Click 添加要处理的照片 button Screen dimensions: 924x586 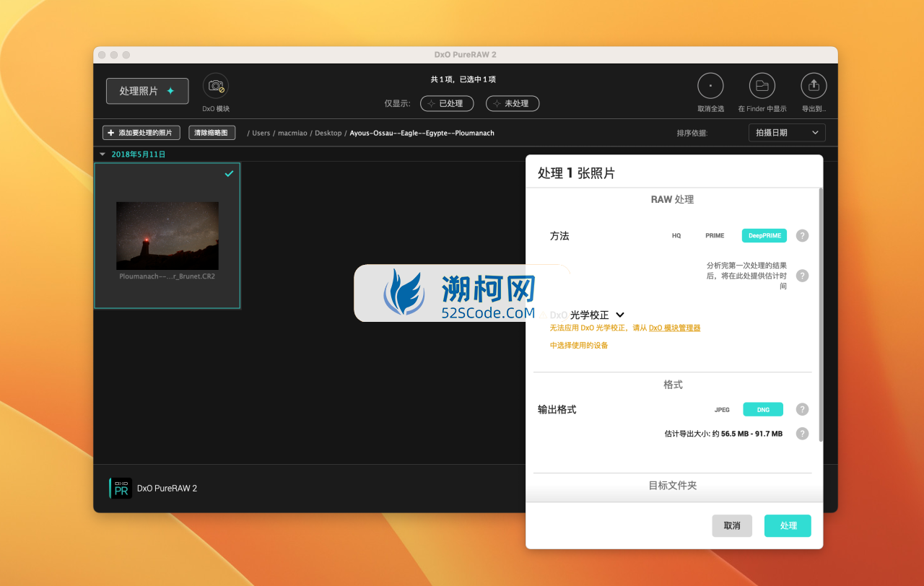pos(141,133)
